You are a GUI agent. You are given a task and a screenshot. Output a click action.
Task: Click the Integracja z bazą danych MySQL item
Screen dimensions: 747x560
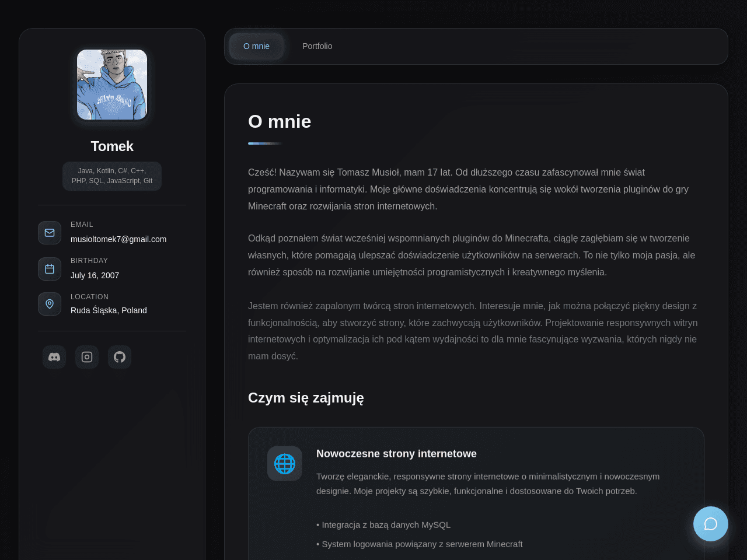click(383, 525)
